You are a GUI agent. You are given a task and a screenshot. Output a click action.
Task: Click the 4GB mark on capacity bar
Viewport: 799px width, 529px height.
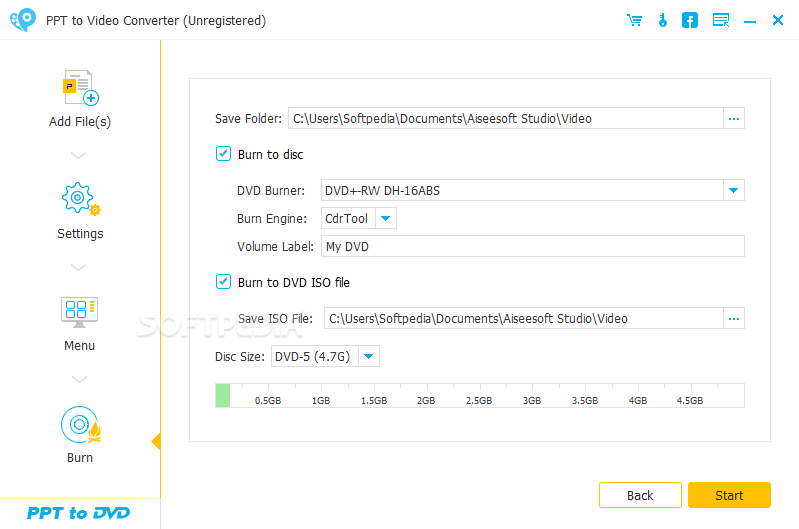point(638,401)
